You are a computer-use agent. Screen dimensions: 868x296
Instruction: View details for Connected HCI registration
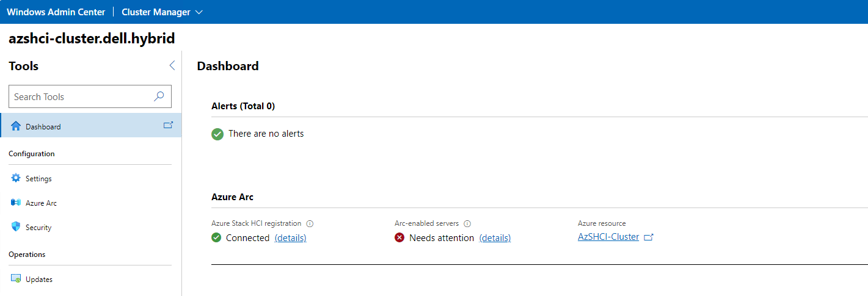coord(290,238)
